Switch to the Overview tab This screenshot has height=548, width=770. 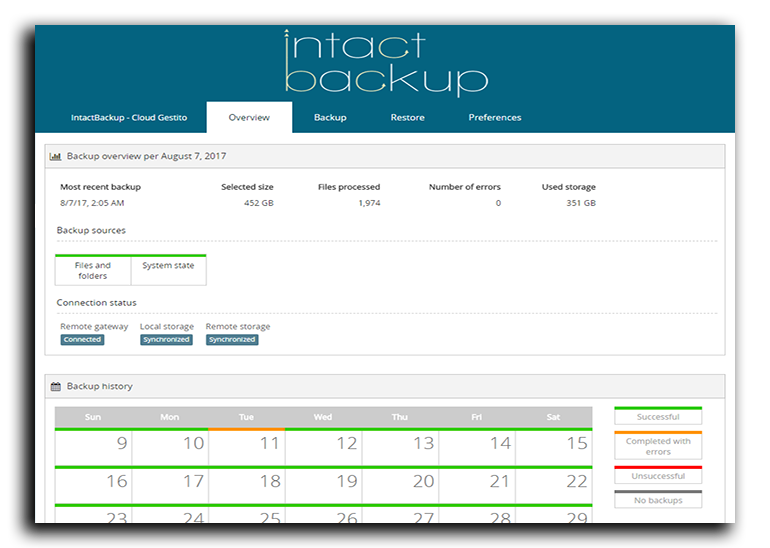tap(249, 118)
